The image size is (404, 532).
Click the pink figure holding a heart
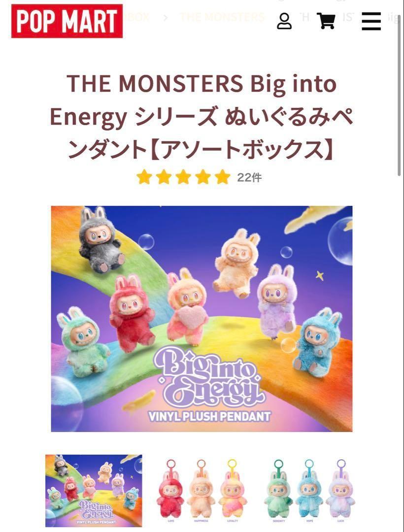point(189,306)
